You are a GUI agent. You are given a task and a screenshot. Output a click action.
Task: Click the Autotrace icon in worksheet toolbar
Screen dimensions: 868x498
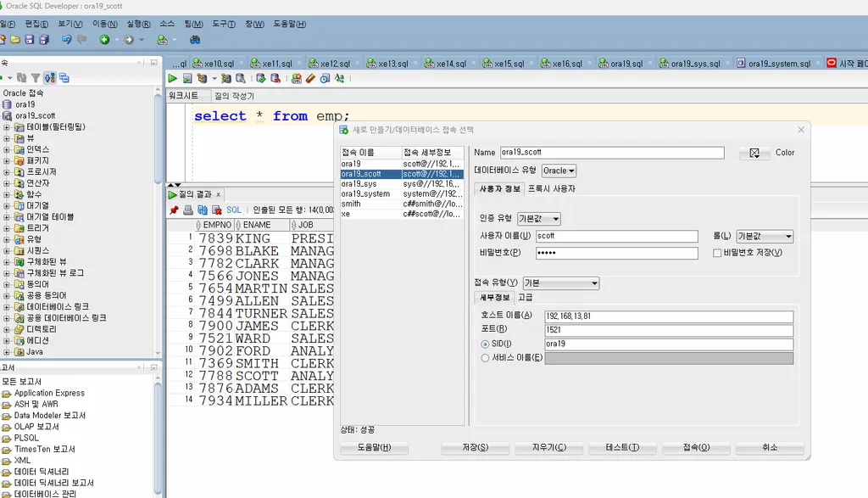(x=225, y=79)
